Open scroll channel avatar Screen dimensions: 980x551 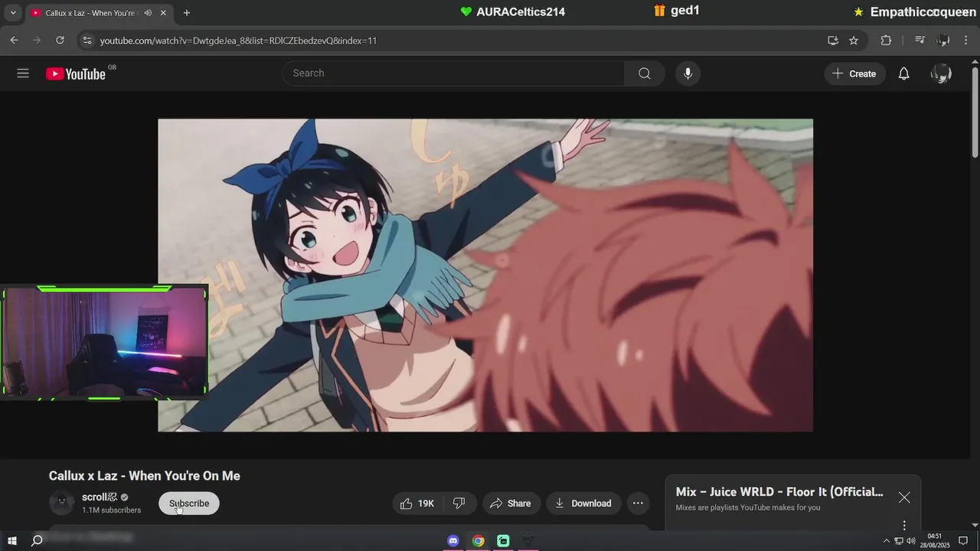62,503
